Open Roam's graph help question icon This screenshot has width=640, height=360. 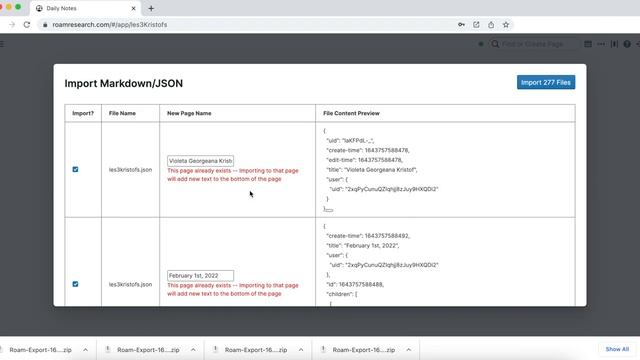coord(627,44)
